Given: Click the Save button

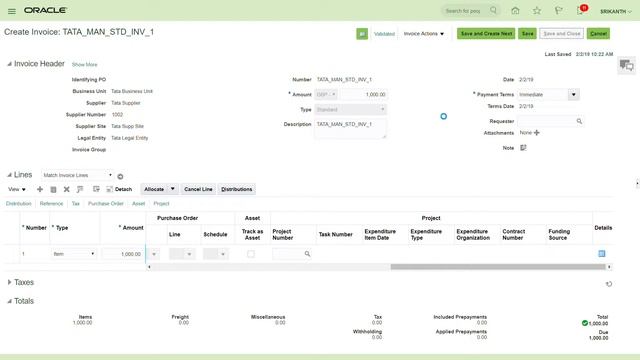Looking at the screenshot, I should 527,33.
